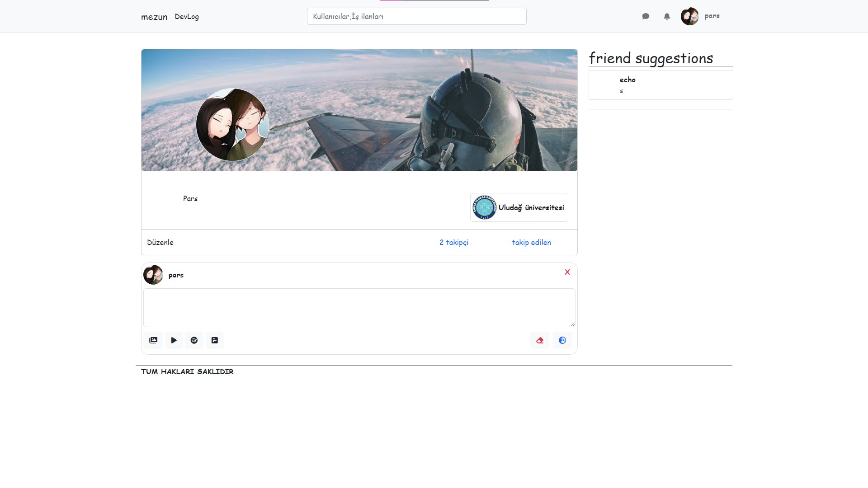
Task: Click the pars avatar in the post composer
Action: click(x=153, y=275)
